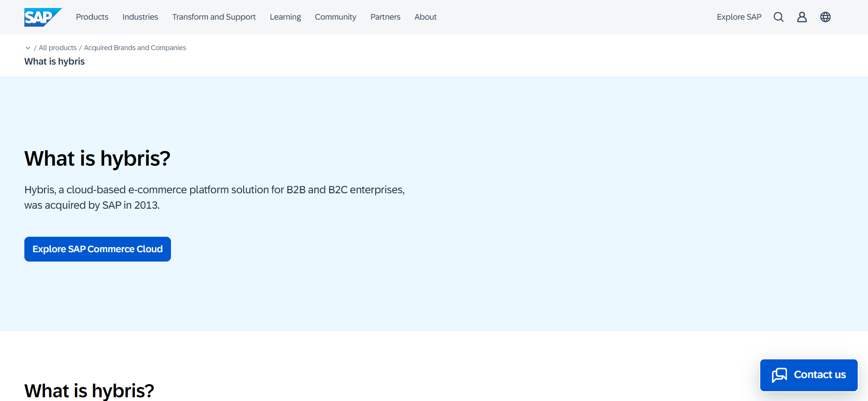The height and width of the screenshot is (401, 868).
Task: Open the globe country selector icon
Action: (825, 17)
